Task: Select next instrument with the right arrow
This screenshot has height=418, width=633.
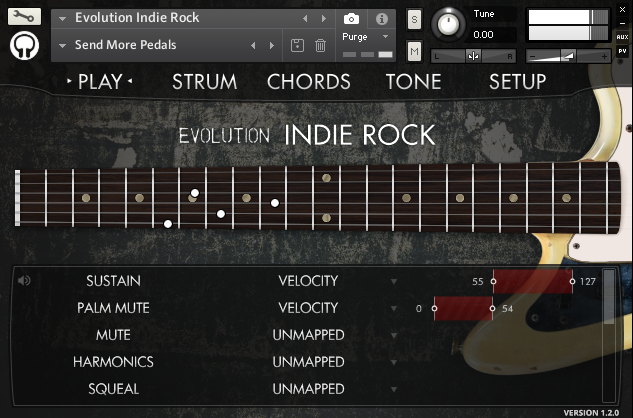Action: pyautogui.click(x=324, y=19)
